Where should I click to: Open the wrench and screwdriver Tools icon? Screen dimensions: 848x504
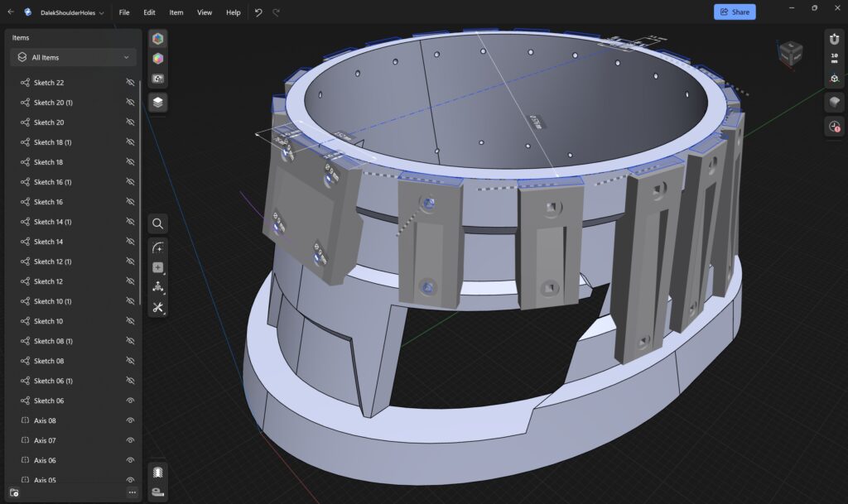[157, 307]
